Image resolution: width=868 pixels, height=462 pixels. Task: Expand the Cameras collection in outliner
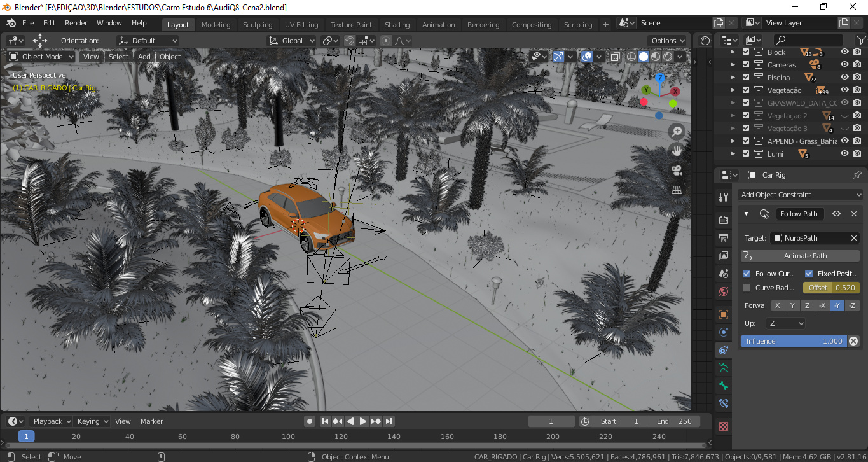(x=733, y=65)
